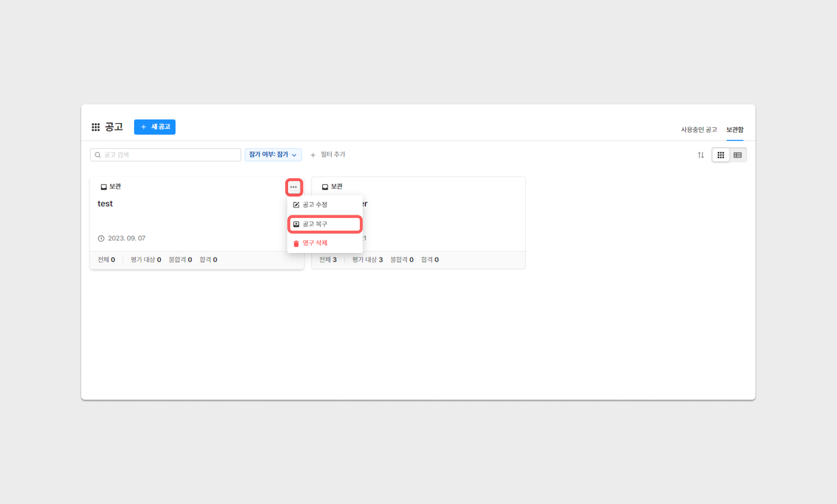Screen dimensions: 837x504
Task: Switch to grid card view
Action: [x=721, y=155]
